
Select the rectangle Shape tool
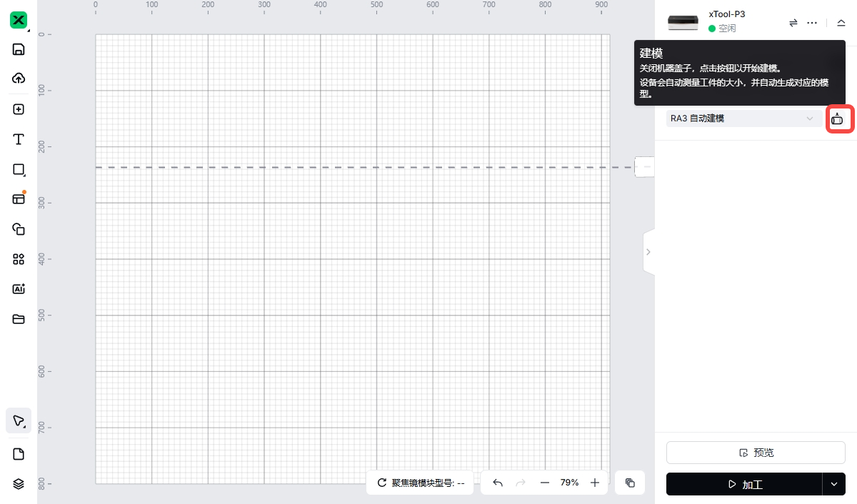point(19,169)
